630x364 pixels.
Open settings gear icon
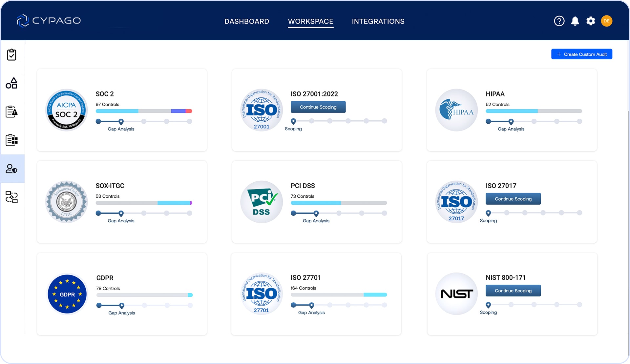click(591, 21)
